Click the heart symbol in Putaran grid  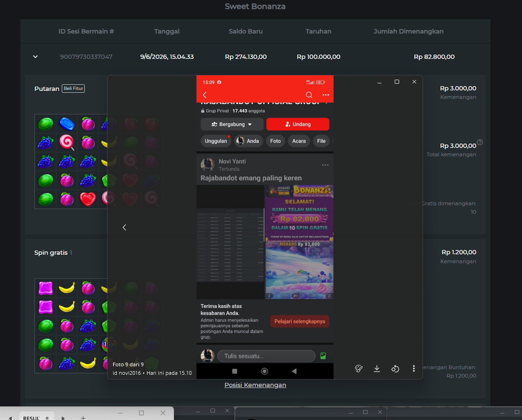[x=88, y=199]
